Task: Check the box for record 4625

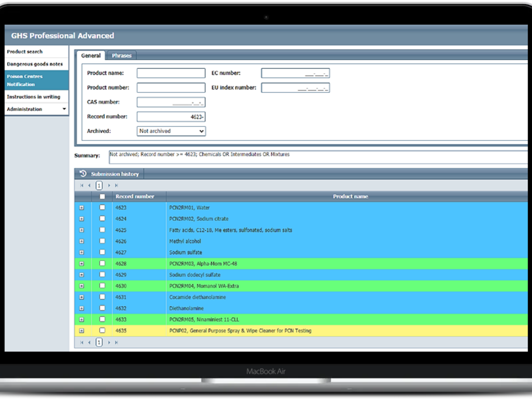Action: (x=102, y=230)
